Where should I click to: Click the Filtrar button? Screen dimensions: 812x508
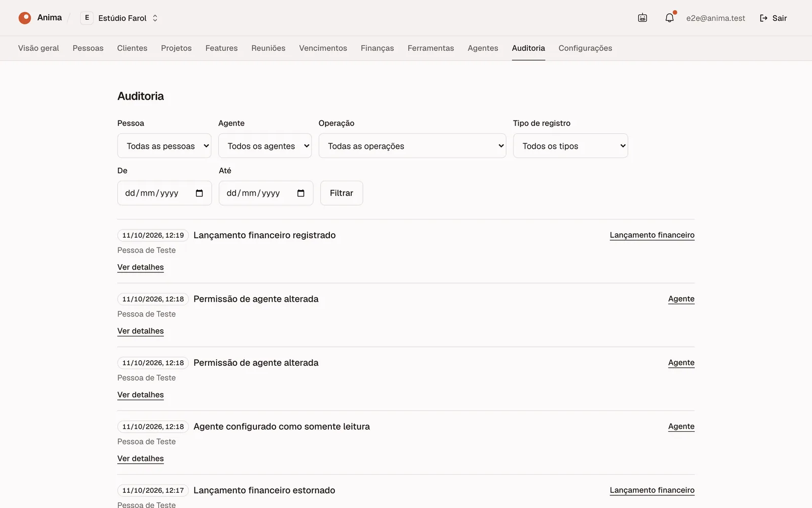pyautogui.click(x=342, y=193)
